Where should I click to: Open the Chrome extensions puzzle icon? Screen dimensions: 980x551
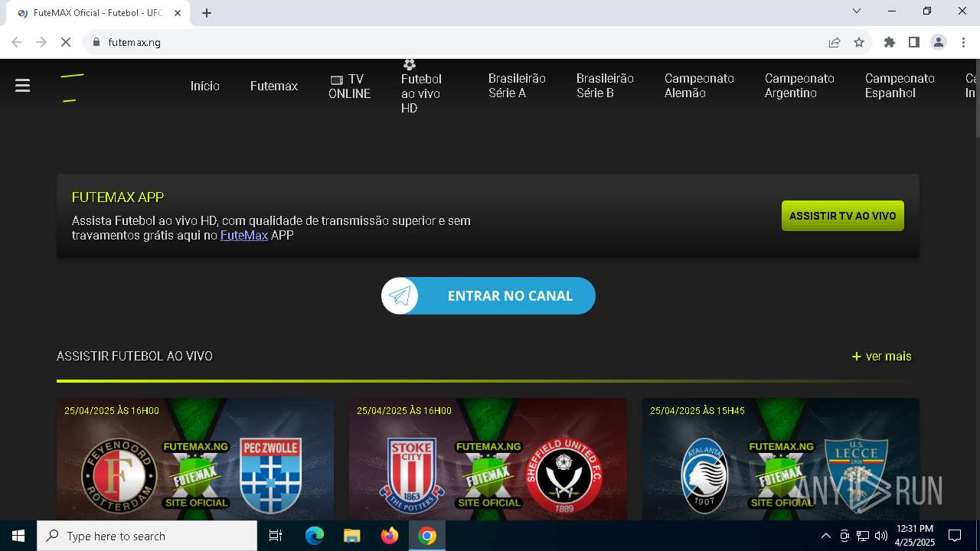[890, 42]
